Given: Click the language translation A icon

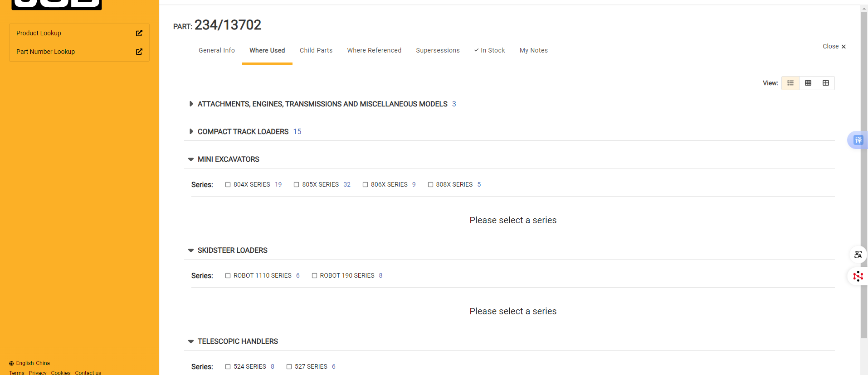Looking at the screenshot, I should point(858,255).
